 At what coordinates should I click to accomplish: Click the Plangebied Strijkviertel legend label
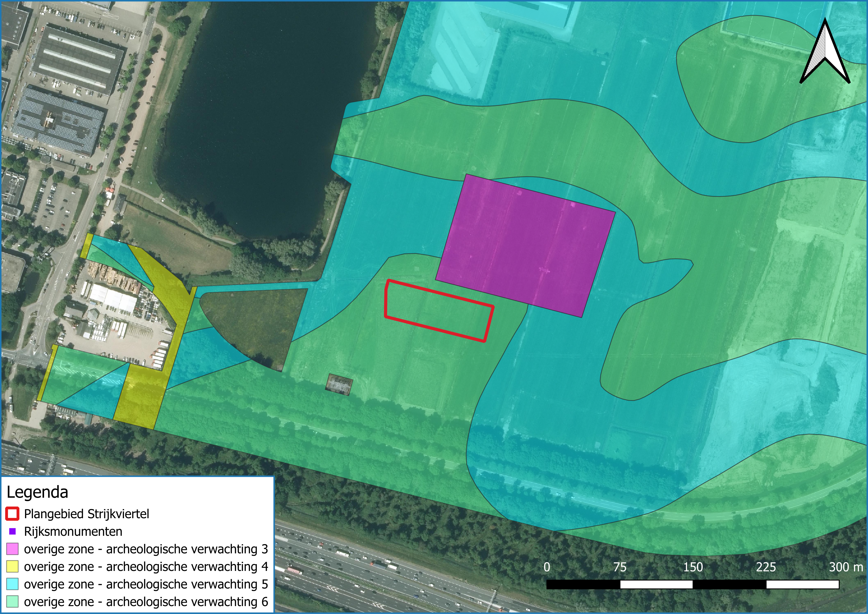[x=87, y=514]
